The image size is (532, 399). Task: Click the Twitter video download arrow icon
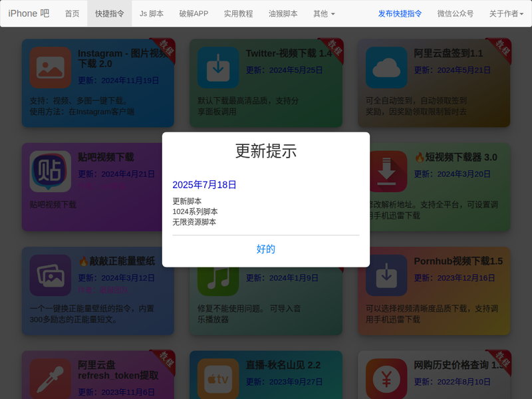[x=218, y=67]
